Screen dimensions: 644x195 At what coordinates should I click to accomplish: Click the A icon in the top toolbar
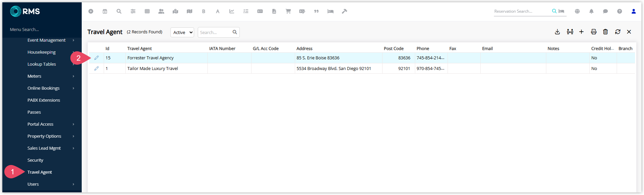pos(217,11)
